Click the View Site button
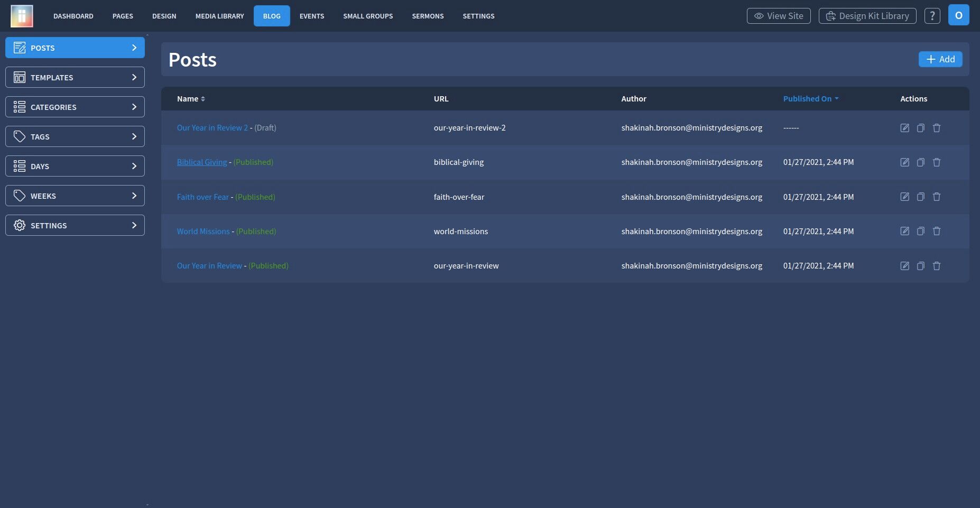The height and width of the screenshot is (508, 980). point(778,16)
